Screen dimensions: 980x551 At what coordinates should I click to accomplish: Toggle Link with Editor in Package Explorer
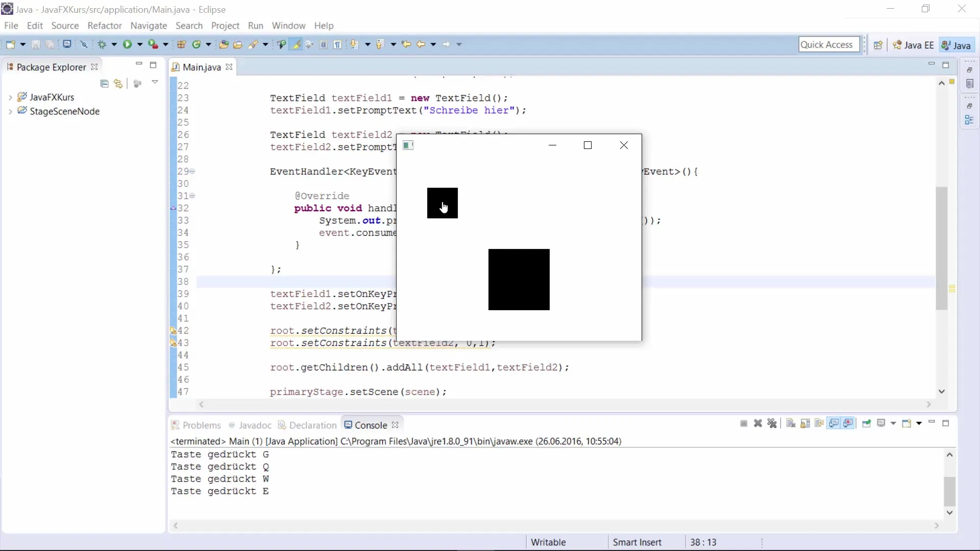pos(118,84)
